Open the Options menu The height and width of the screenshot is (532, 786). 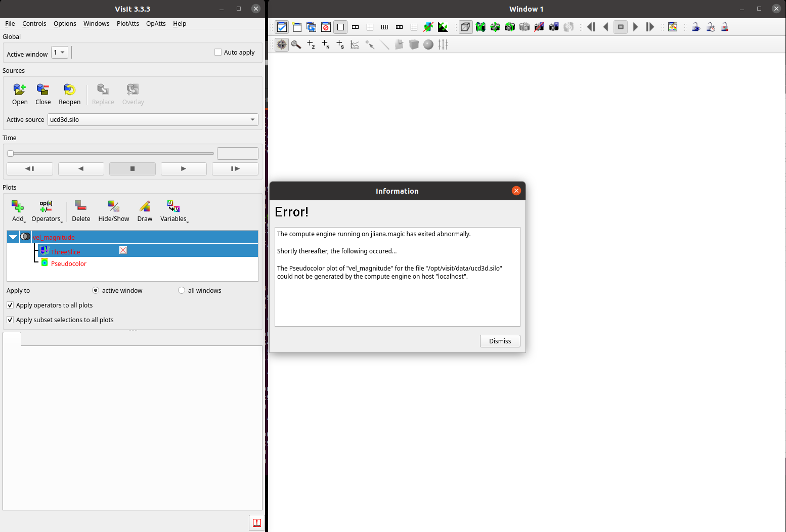pos(65,23)
